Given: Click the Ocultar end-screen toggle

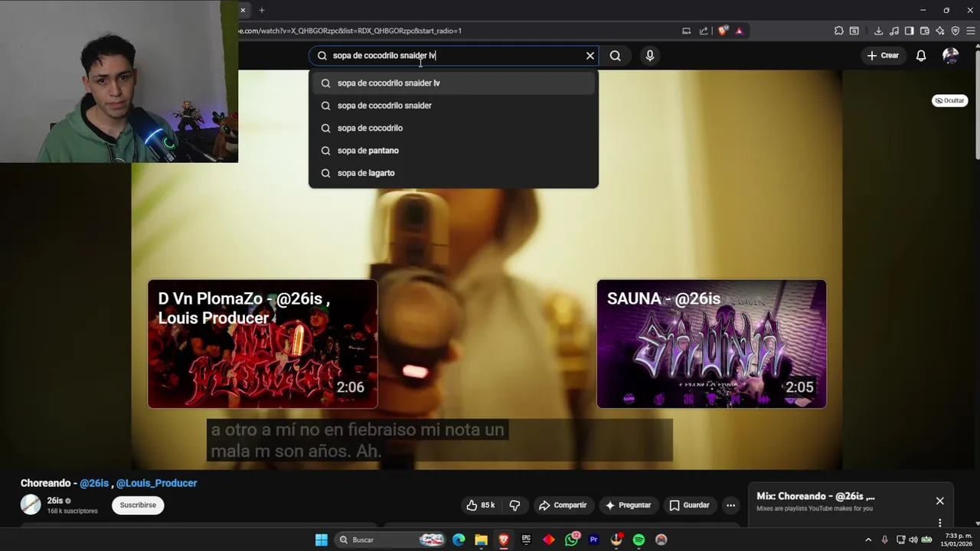Looking at the screenshot, I should coord(949,100).
